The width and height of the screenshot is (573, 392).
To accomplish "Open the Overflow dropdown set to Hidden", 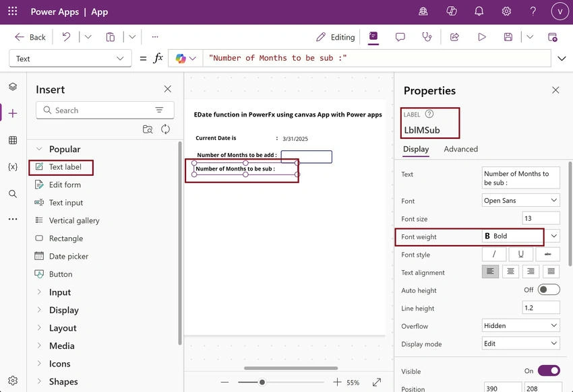I will click(520, 325).
